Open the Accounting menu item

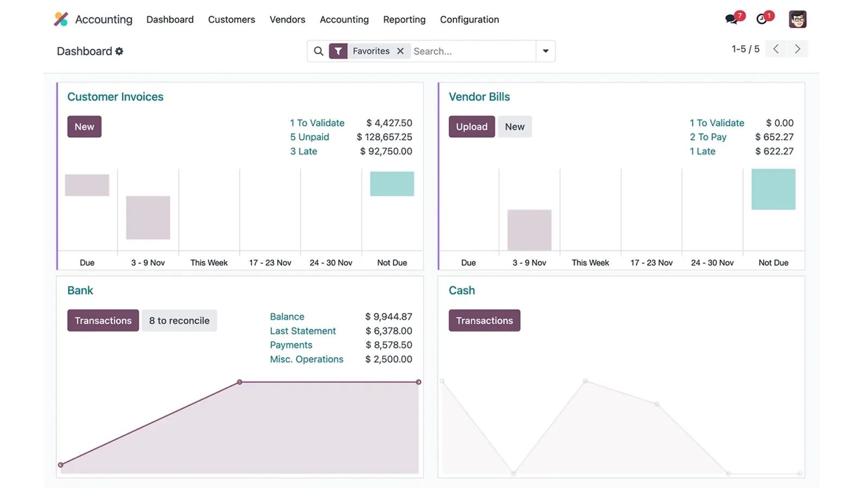tap(344, 20)
